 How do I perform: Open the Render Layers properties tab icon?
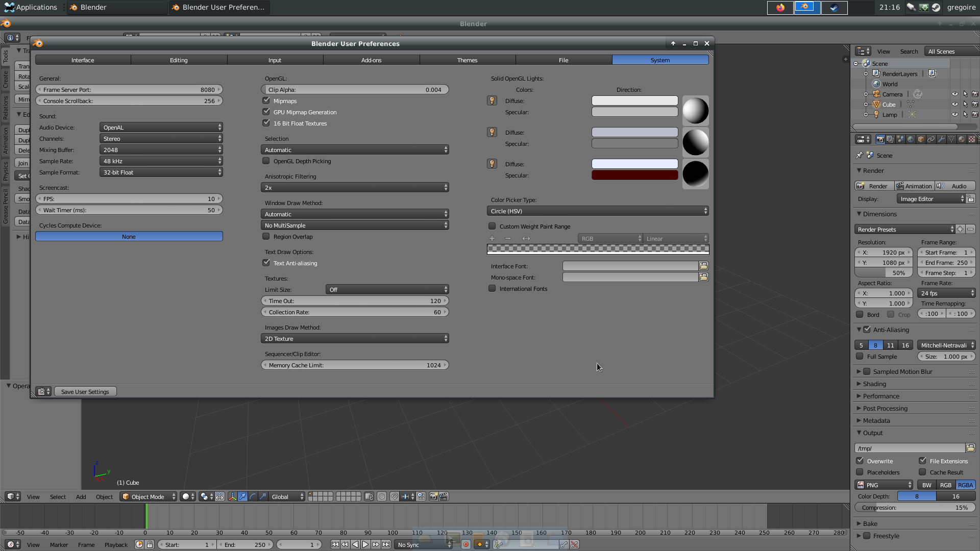click(890, 139)
